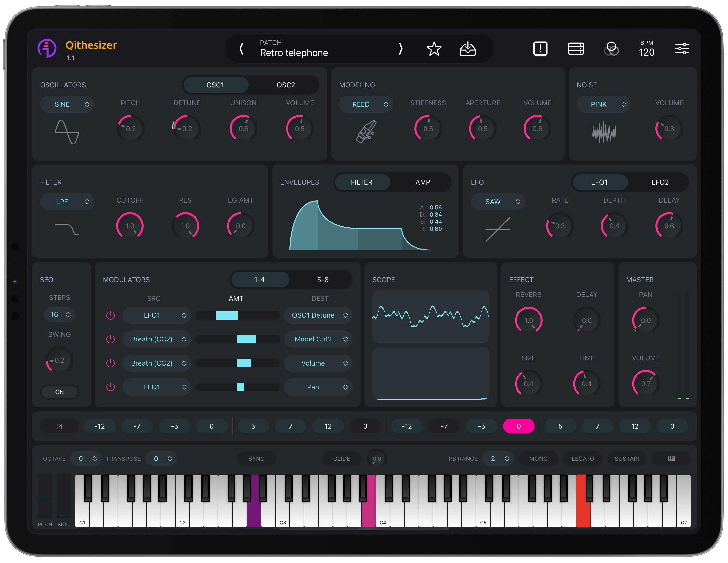Toggle power for LFO1 to OSC1 Detune modulator
The height and width of the screenshot is (563, 728).
point(110,315)
